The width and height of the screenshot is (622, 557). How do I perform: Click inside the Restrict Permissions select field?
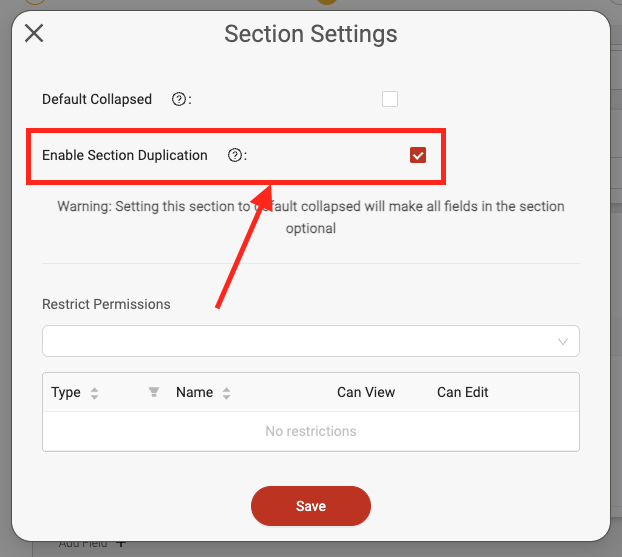tap(311, 341)
